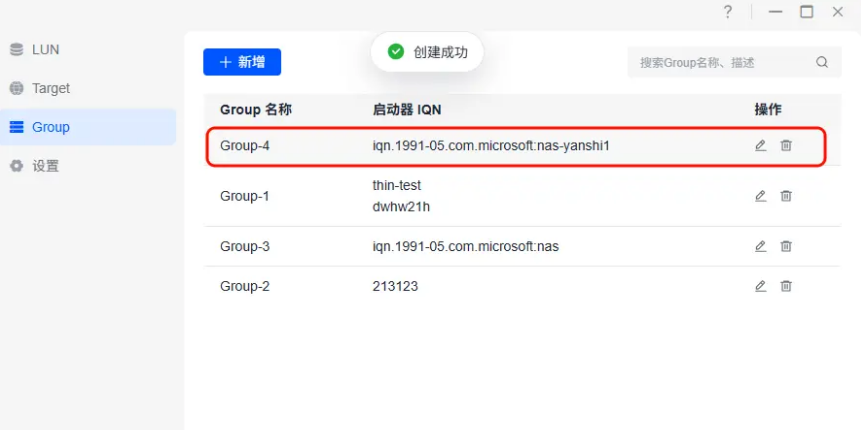Click the Group 名称 column header

pyautogui.click(x=255, y=109)
